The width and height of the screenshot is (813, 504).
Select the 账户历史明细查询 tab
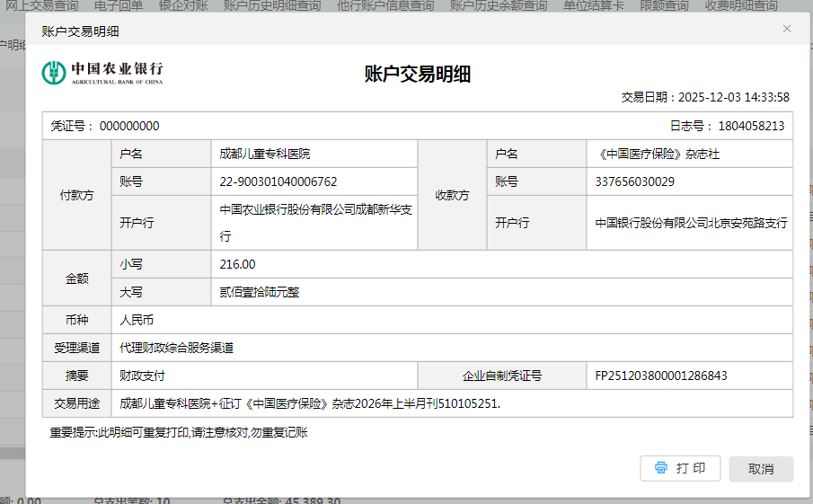271,6
